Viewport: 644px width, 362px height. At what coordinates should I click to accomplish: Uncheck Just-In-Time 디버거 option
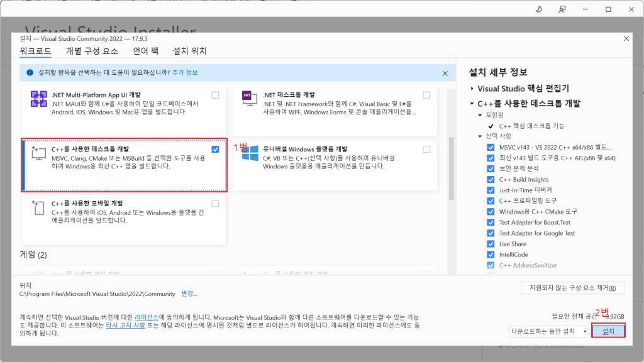point(491,190)
